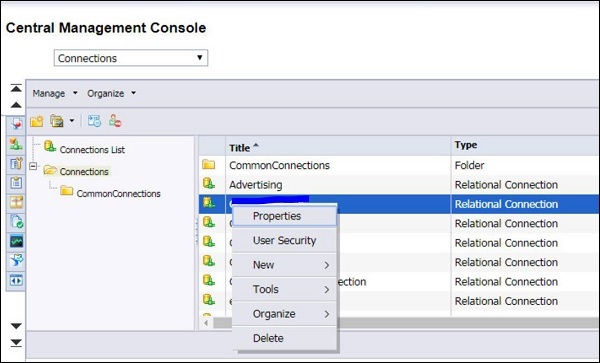600x363 pixels.
Task: Expand the Manage menu dropdown
Action: pyautogui.click(x=54, y=93)
